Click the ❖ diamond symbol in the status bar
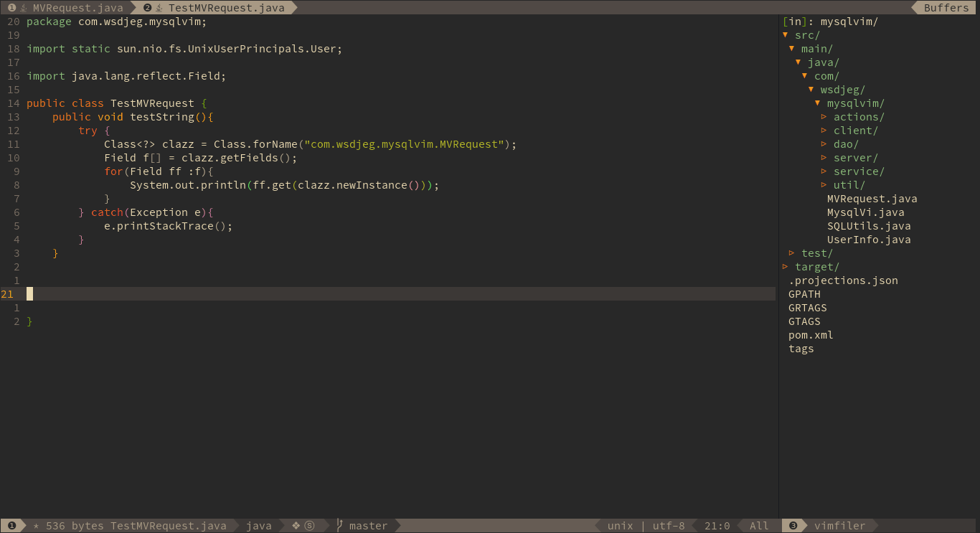This screenshot has width=980, height=533. (x=296, y=526)
